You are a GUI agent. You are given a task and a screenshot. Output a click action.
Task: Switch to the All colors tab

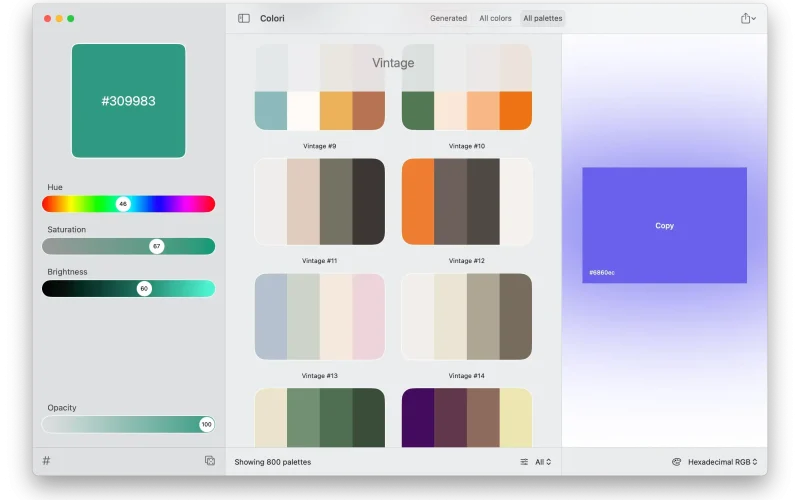tap(495, 18)
